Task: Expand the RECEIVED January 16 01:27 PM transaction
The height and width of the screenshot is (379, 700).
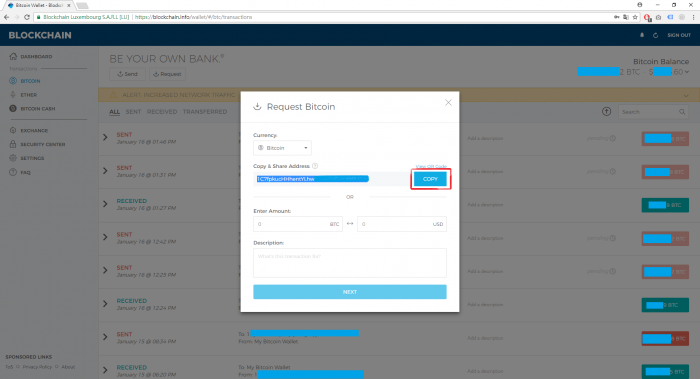Action: coord(105,204)
